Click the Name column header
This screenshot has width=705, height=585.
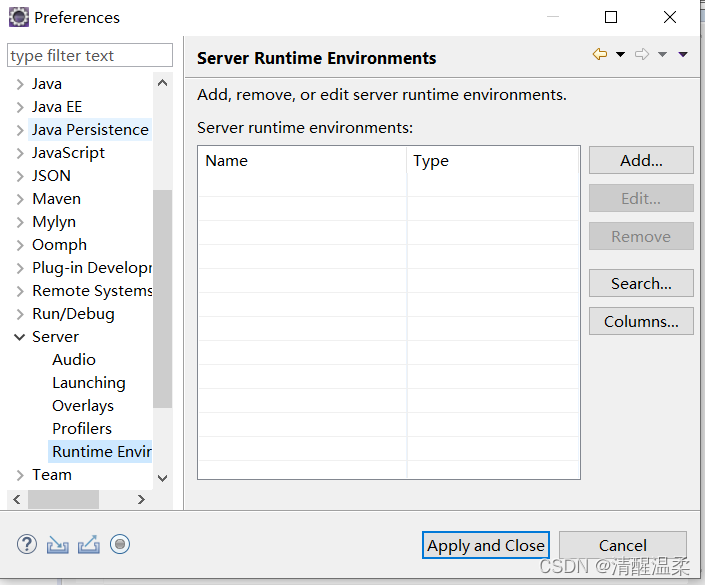click(x=302, y=160)
